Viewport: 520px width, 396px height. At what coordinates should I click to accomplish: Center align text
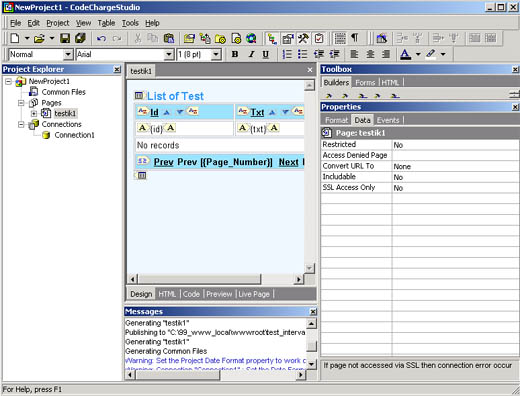point(370,54)
